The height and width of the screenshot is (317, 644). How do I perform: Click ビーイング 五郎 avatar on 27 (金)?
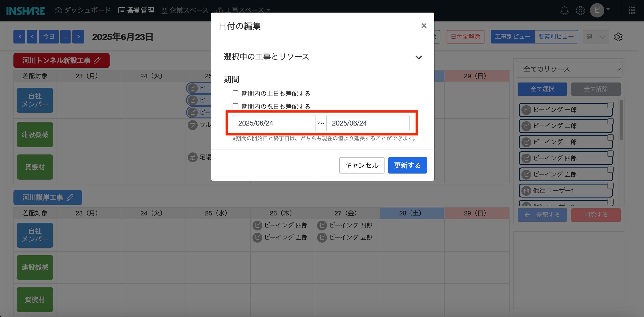coord(322,237)
